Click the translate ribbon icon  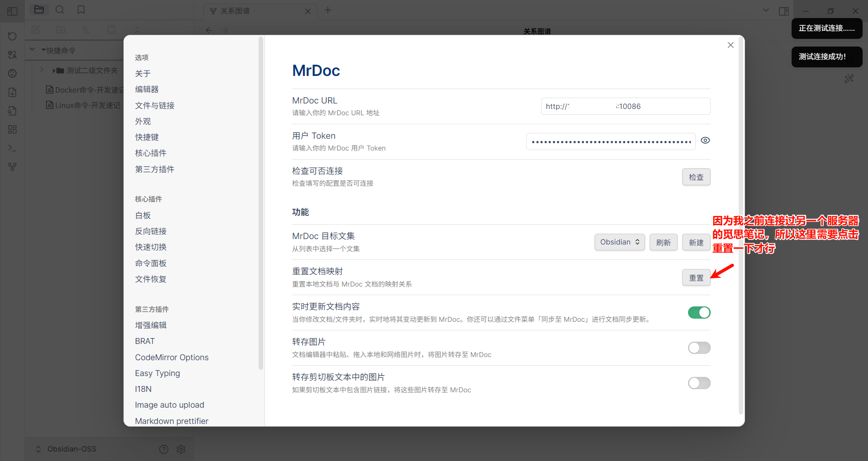12,55
